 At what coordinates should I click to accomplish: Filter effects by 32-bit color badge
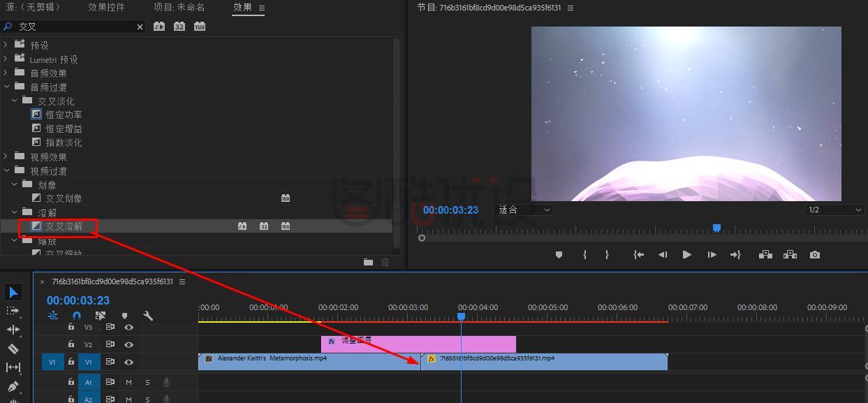tap(179, 27)
